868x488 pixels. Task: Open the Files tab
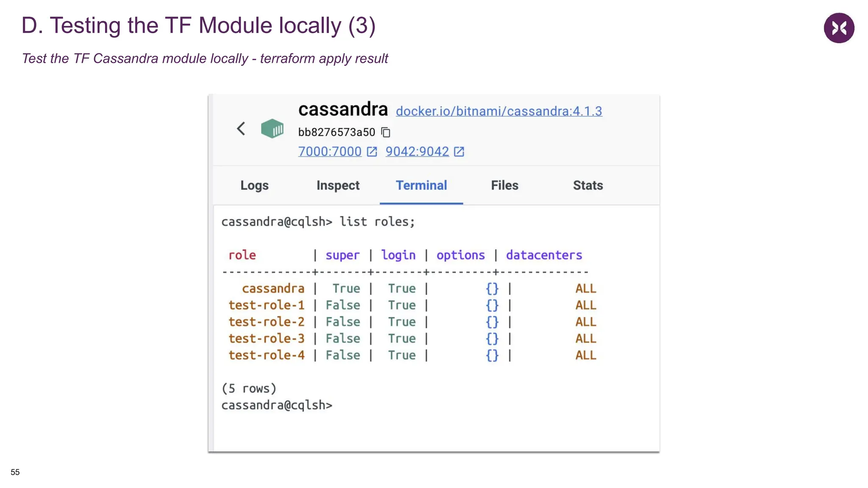(504, 185)
